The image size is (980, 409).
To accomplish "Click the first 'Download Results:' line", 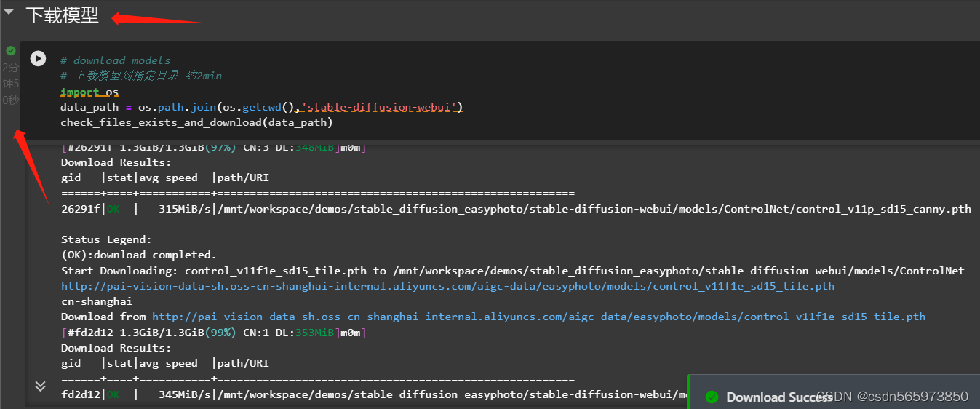I will (x=116, y=162).
